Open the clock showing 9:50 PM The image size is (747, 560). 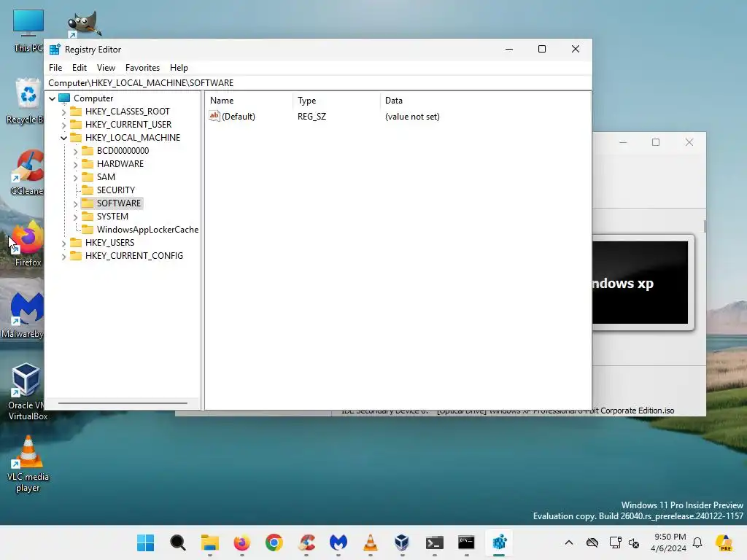coord(669,542)
